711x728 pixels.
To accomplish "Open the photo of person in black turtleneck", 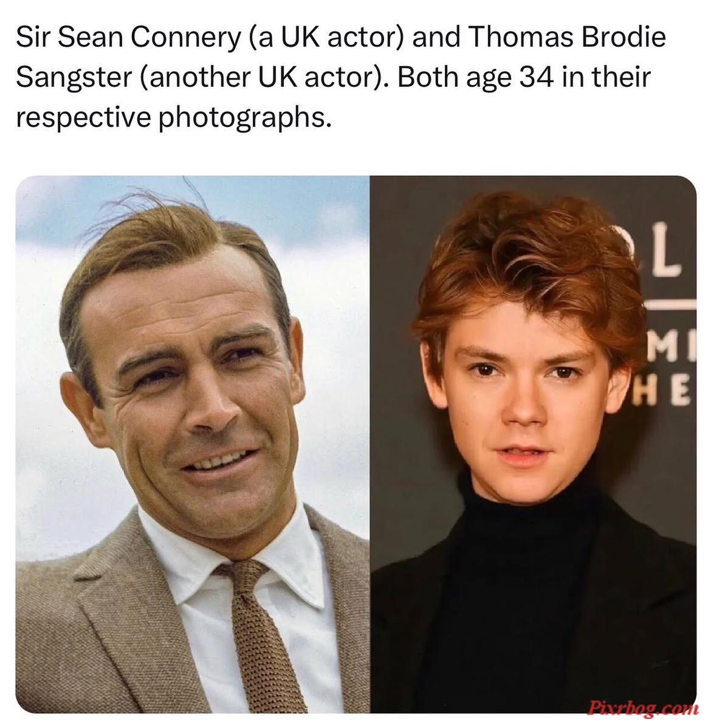I will [x=533, y=444].
